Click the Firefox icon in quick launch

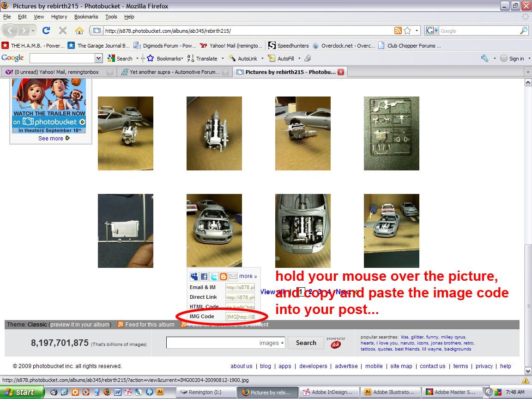point(107,392)
